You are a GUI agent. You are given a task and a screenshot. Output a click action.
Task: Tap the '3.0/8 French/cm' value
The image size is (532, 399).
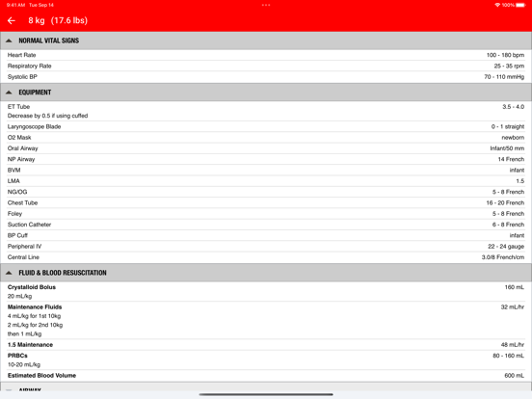503,257
